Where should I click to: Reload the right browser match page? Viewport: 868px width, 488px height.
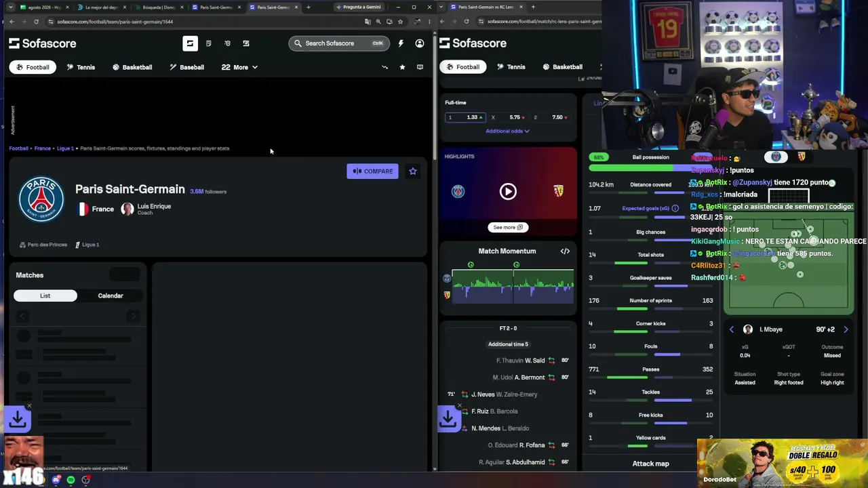[x=467, y=22]
